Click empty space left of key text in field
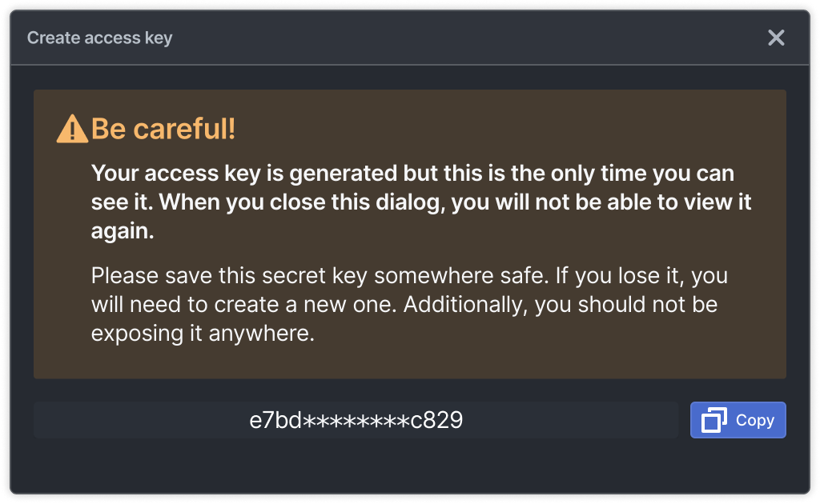 click(141, 420)
